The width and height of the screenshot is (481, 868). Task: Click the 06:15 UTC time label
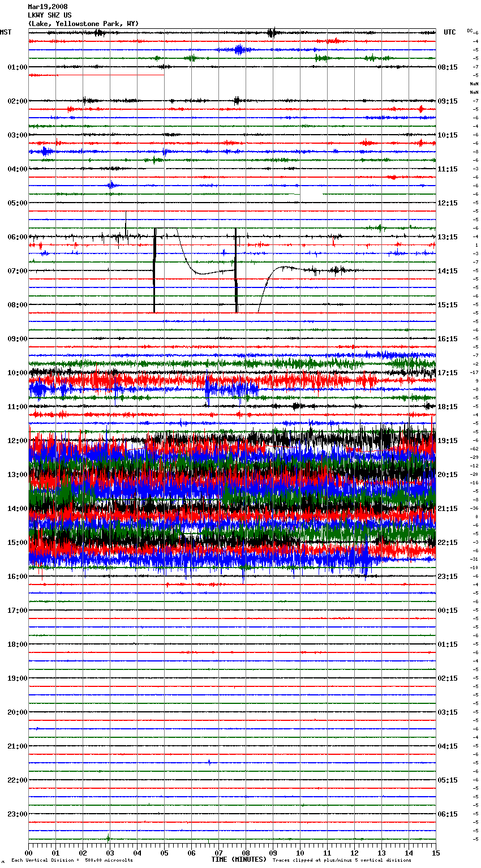point(448,814)
